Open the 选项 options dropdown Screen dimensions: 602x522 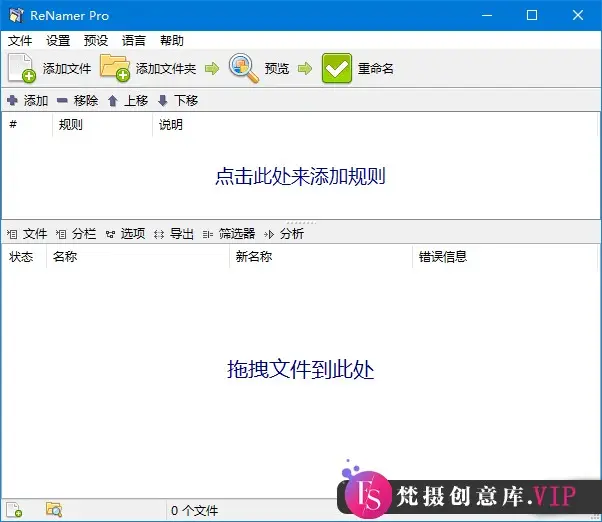coord(126,233)
